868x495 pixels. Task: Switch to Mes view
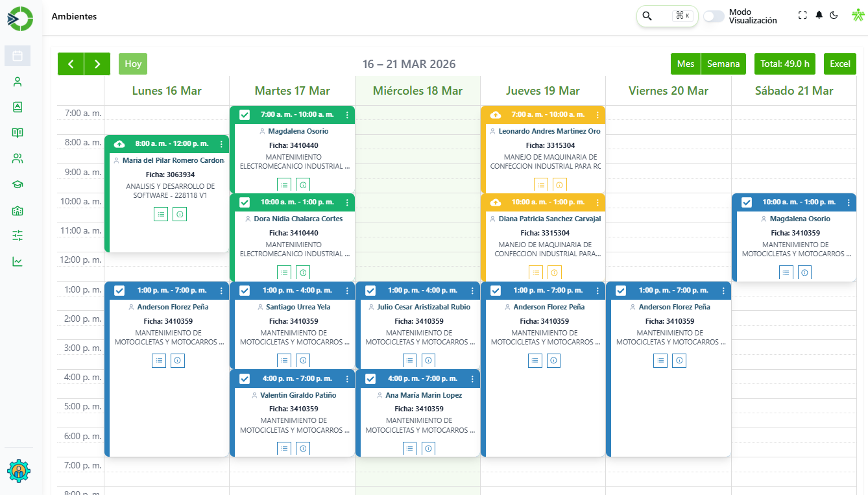tap(685, 64)
